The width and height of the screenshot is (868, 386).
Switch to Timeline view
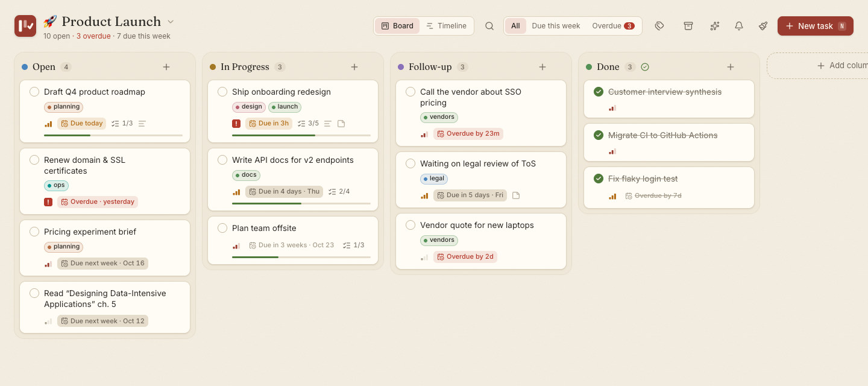point(446,26)
